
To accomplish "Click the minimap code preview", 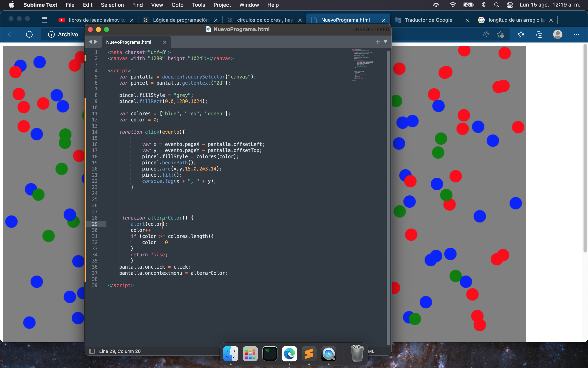I will (x=363, y=65).
